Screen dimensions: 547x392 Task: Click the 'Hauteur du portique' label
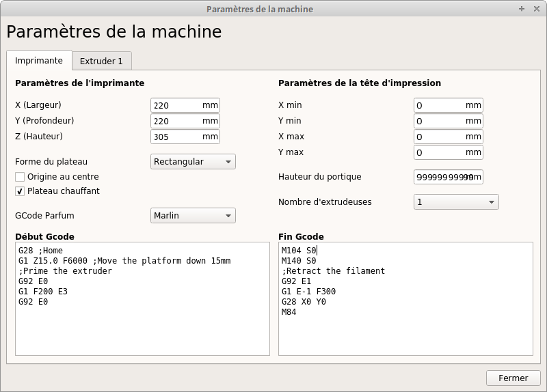(x=319, y=177)
